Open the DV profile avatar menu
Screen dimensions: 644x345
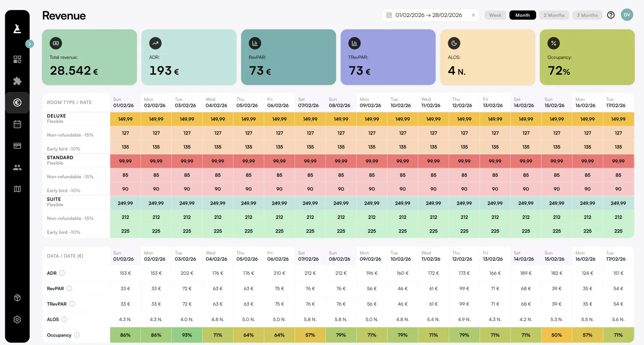click(627, 15)
